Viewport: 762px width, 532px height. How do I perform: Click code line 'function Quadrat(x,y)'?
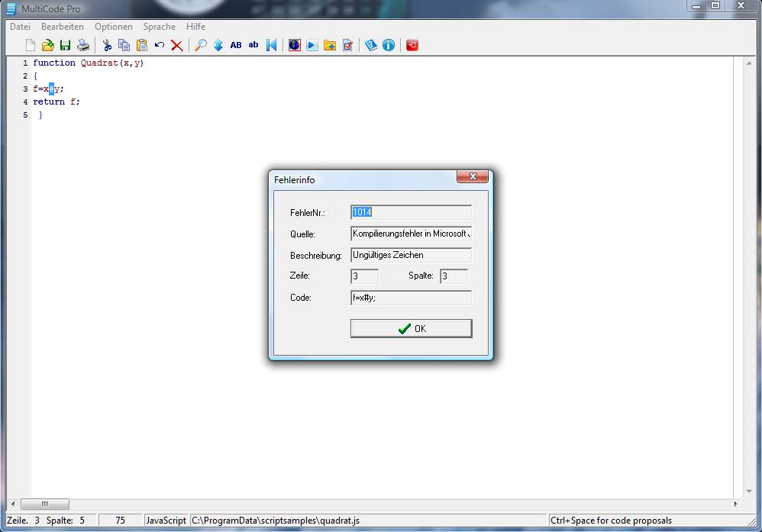(x=89, y=63)
